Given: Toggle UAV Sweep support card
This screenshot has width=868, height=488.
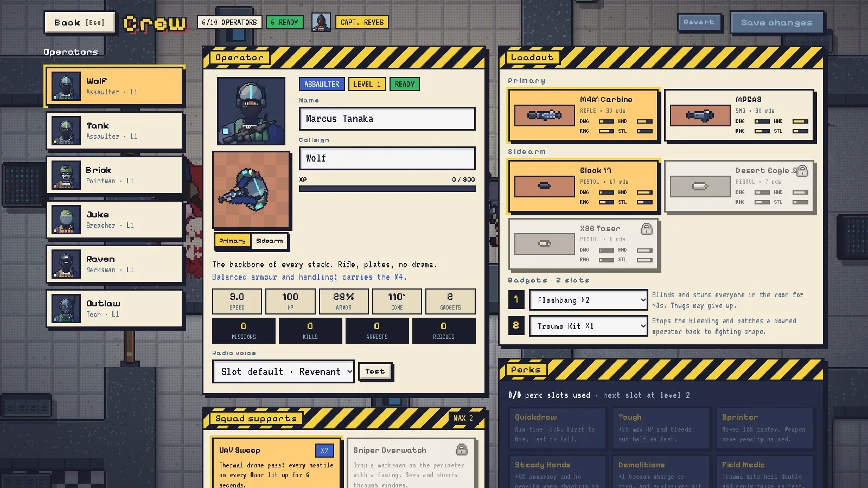Looking at the screenshot, I should click(277, 464).
